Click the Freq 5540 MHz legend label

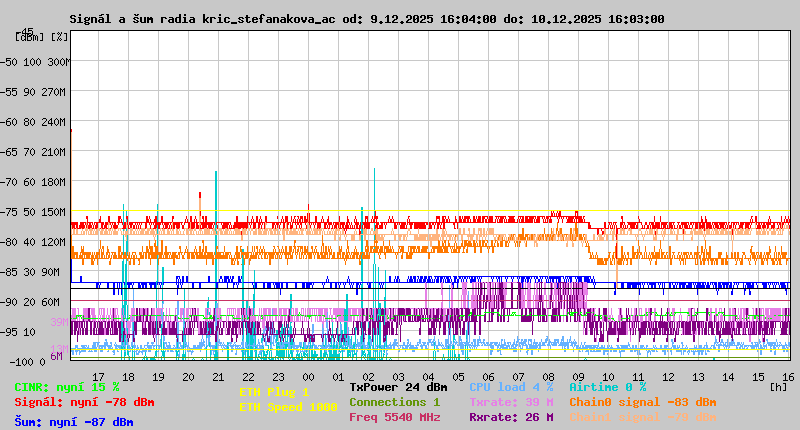pyautogui.click(x=394, y=417)
